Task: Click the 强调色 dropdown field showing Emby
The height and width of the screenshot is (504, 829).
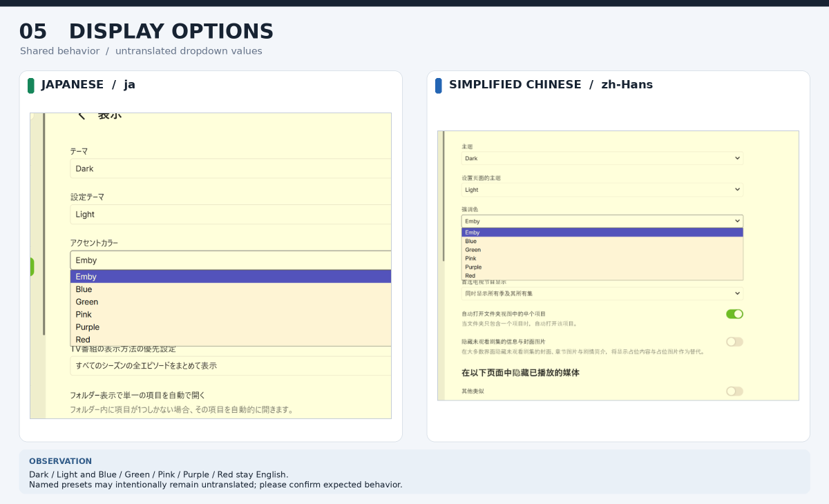Action: (602, 221)
